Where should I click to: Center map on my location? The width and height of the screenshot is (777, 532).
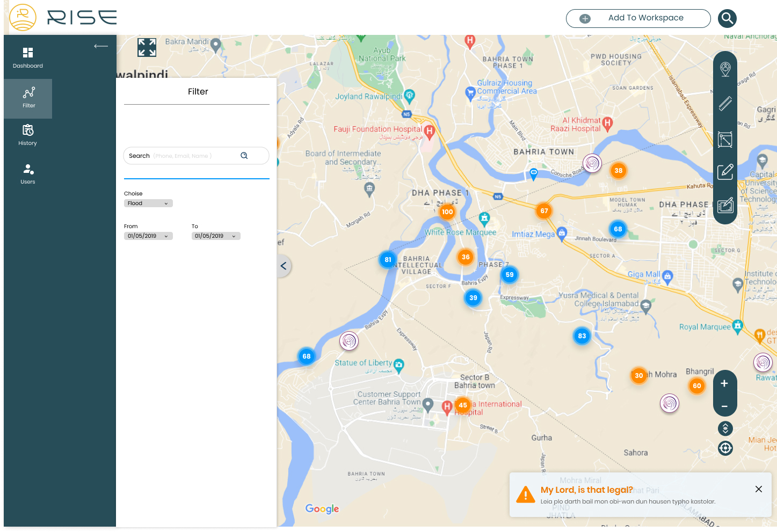point(725,448)
